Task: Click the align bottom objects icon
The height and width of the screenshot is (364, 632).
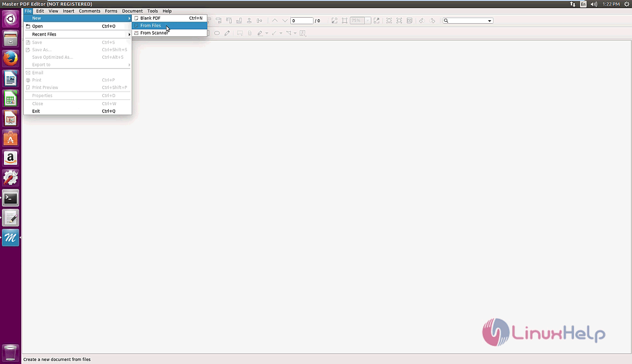Action: coord(239,21)
